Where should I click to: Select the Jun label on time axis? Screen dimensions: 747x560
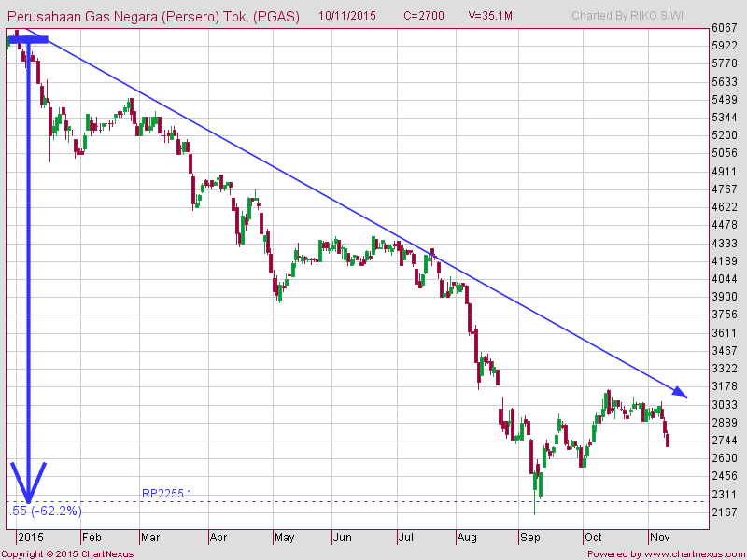(x=342, y=538)
